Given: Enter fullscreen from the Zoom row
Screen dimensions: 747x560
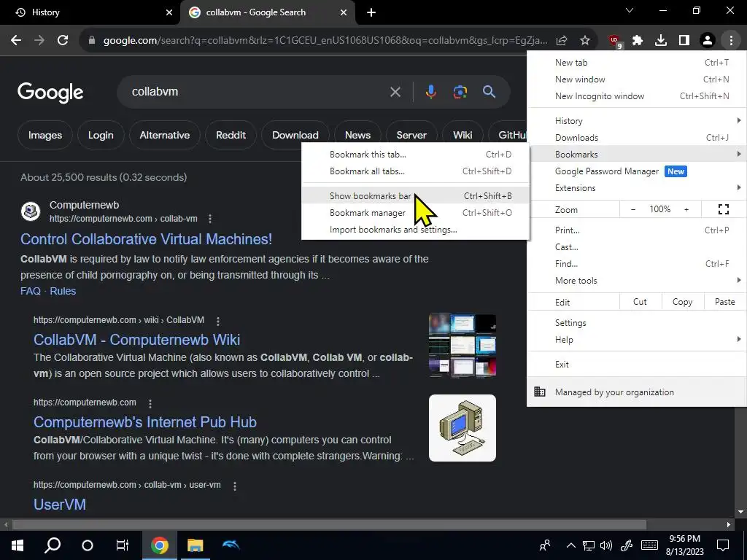Looking at the screenshot, I should 723,209.
